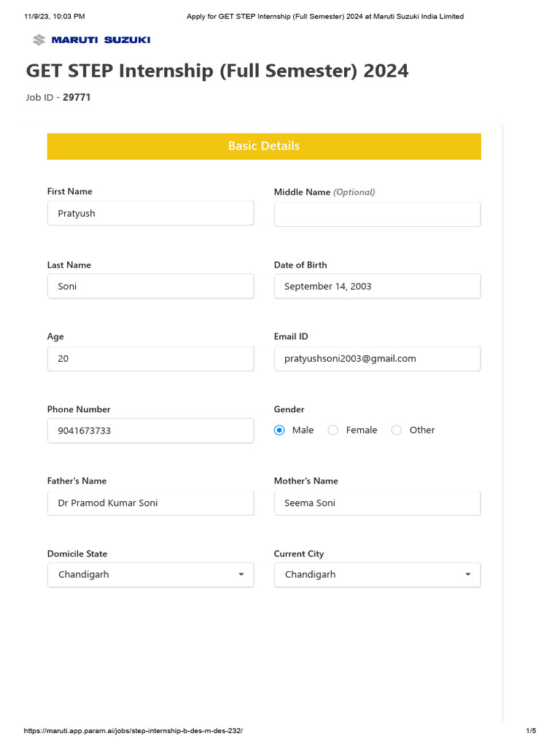The width and height of the screenshot is (560, 747).
Task: Open the Date of Birth field
Action: [x=377, y=286]
